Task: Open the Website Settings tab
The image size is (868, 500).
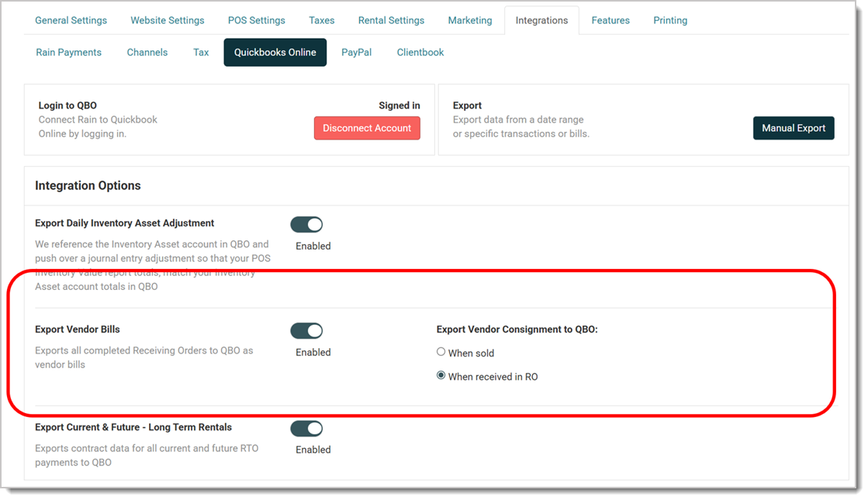Action: pos(167,20)
